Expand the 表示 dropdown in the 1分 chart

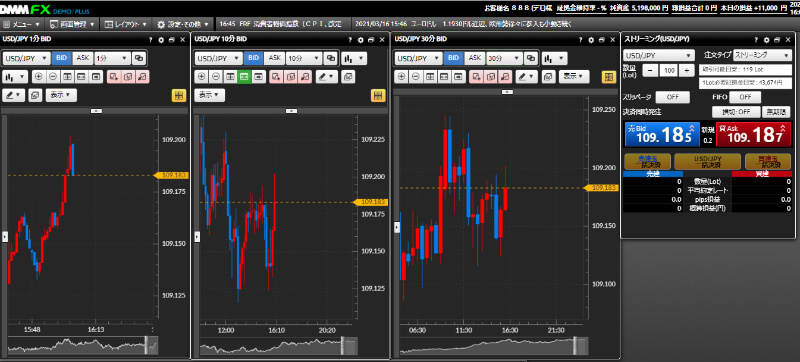[x=61, y=95]
